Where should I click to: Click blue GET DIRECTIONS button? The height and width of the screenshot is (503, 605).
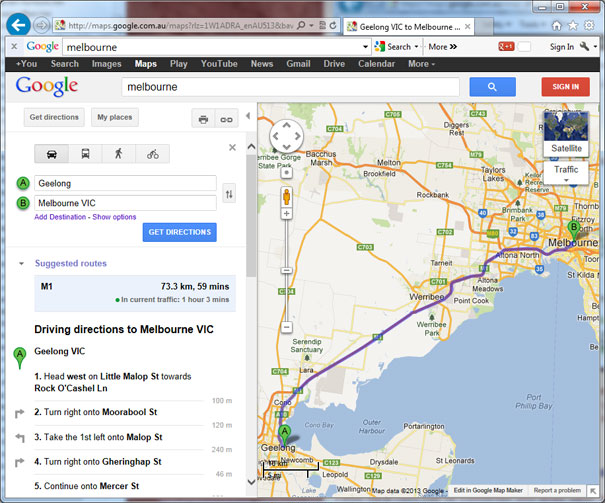pyautogui.click(x=179, y=232)
